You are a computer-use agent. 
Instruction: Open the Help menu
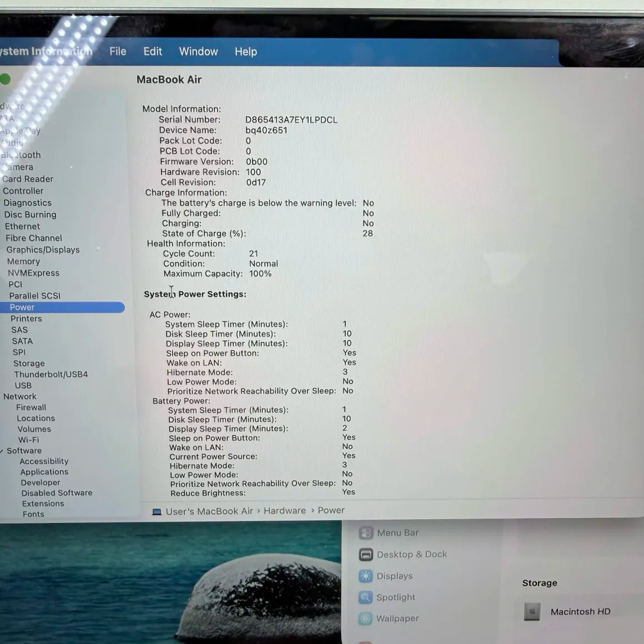pos(245,51)
